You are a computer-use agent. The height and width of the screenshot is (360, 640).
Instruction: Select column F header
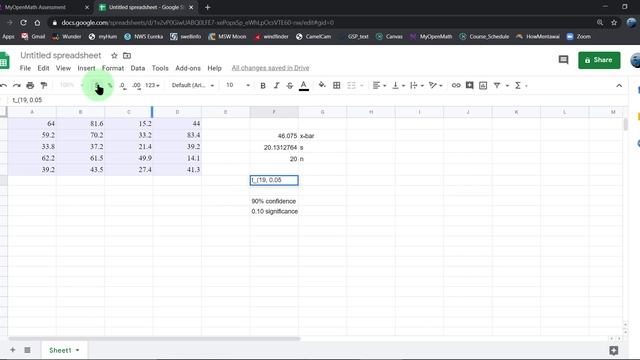[274, 112]
